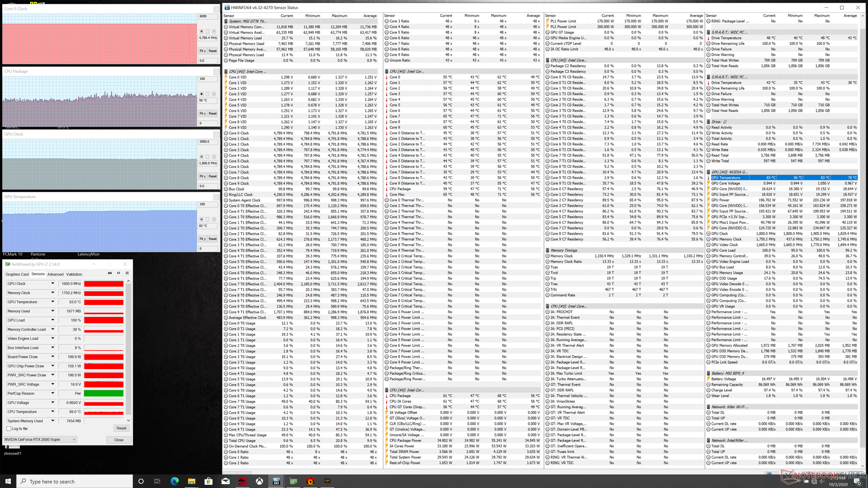Image resolution: width=868 pixels, height=488 pixels.
Task: Click the Close button in GPU-Z
Action: click(x=119, y=440)
